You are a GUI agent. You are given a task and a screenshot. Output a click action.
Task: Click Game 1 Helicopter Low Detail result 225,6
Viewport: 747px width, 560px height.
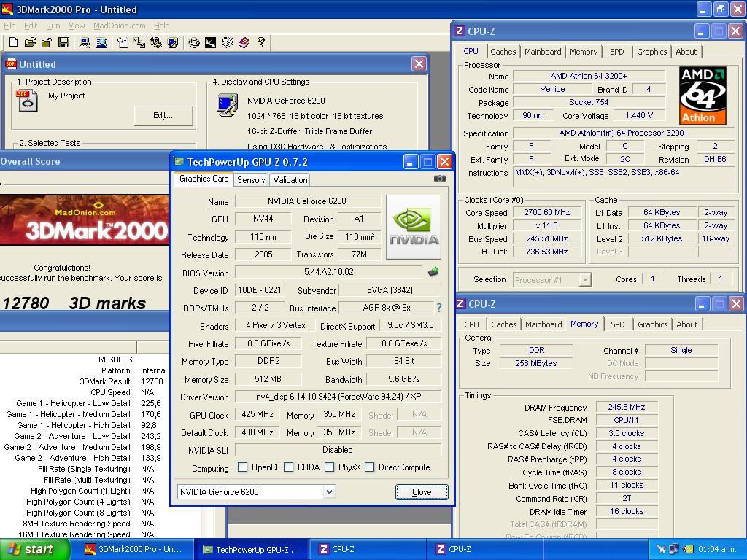151,403
